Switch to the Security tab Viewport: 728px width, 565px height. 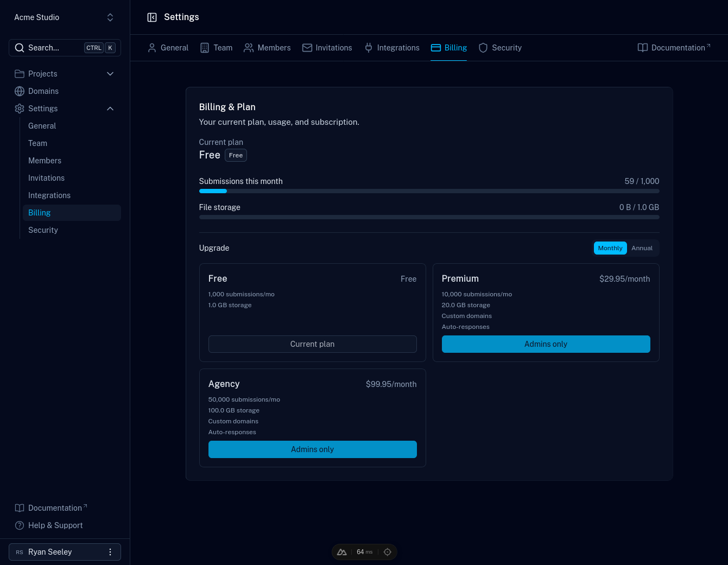tap(500, 48)
